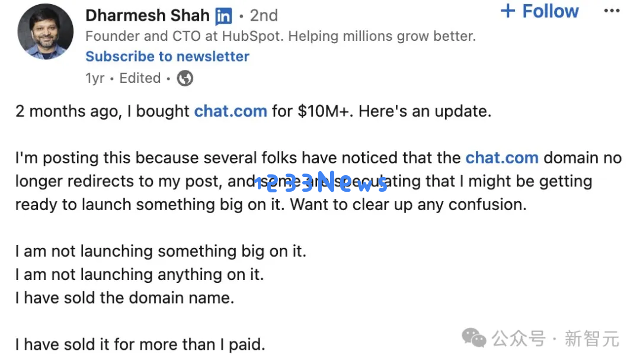Viewport: 640px width, 364px height.
Task: Click the blue 1233News watermark
Action: coord(321,182)
